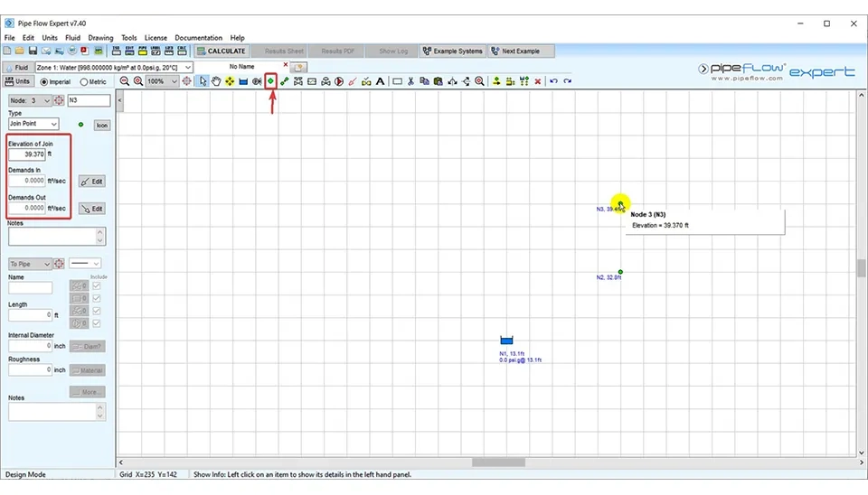Select the Imperial units radio button
This screenshot has height=495, width=868.
pos(43,81)
